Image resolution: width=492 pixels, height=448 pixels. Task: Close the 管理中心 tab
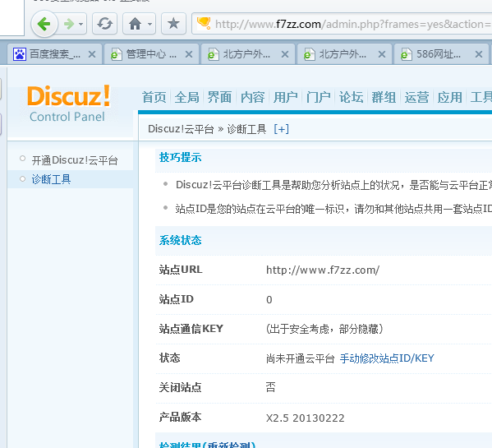tap(189, 54)
